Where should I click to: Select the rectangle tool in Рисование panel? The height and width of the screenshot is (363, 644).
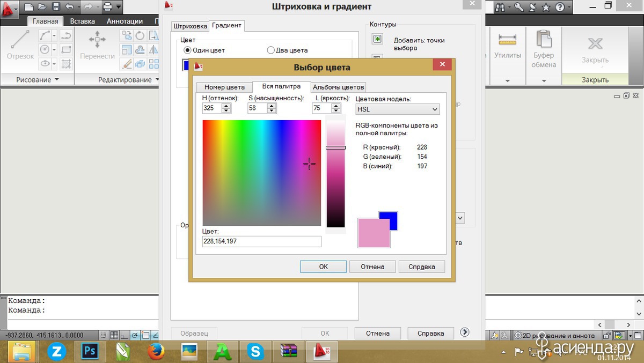pyautogui.click(x=67, y=50)
